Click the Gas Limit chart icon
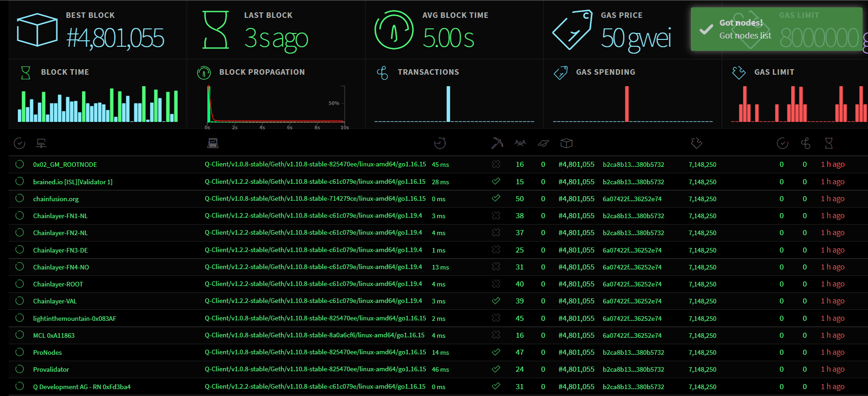 739,73
